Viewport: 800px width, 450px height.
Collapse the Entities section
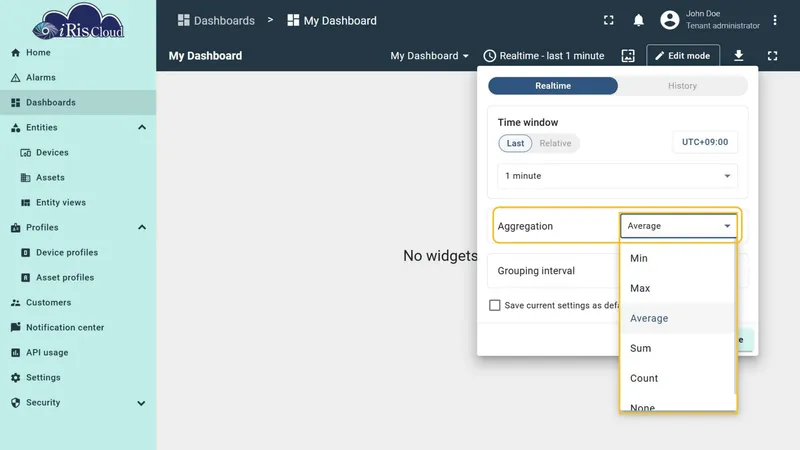[x=142, y=128]
